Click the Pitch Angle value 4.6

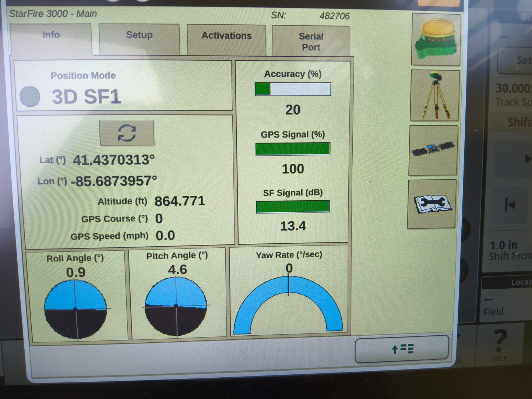177,269
